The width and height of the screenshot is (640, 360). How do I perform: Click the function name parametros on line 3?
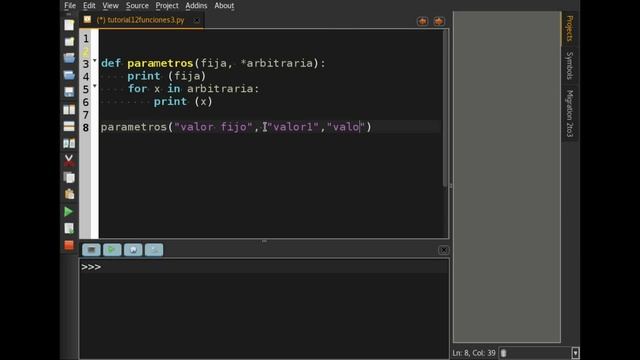tap(160, 63)
